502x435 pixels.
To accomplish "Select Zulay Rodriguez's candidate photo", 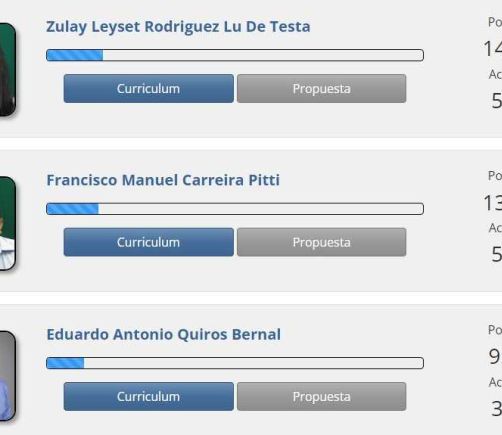I will [x=7, y=70].
